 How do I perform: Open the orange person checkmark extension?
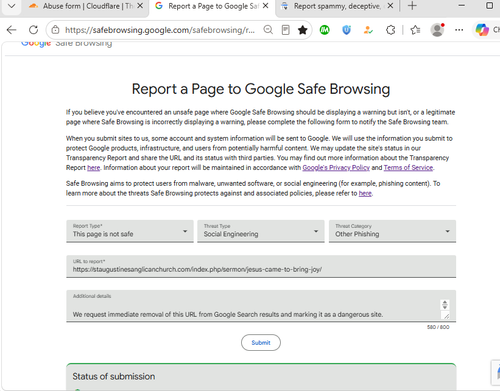pyautogui.click(x=368, y=30)
